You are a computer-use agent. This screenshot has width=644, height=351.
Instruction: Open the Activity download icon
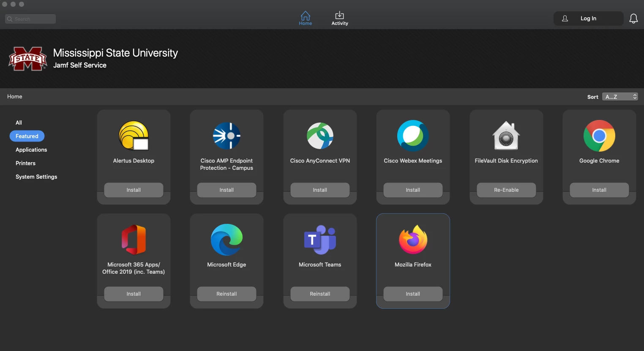[x=340, y=16]
